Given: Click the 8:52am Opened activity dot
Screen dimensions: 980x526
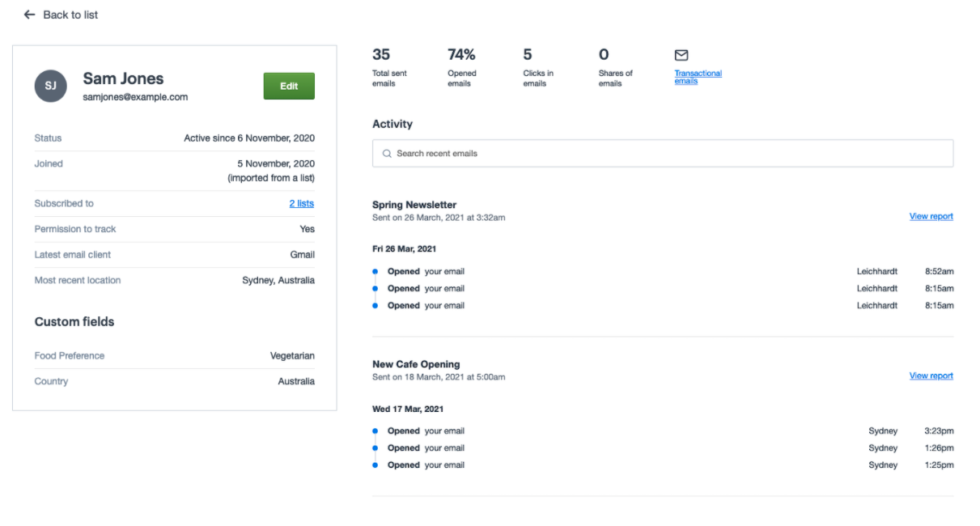Looking at the screenshot, I should [375, 272].
